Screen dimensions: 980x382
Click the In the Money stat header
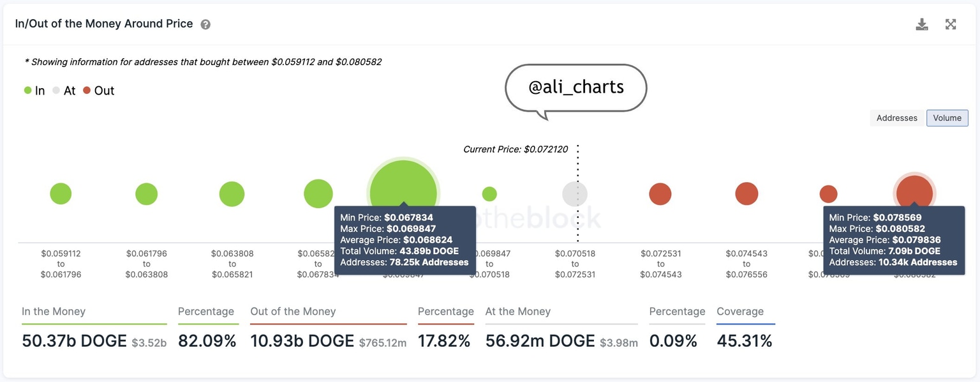[x=54, y=311]
